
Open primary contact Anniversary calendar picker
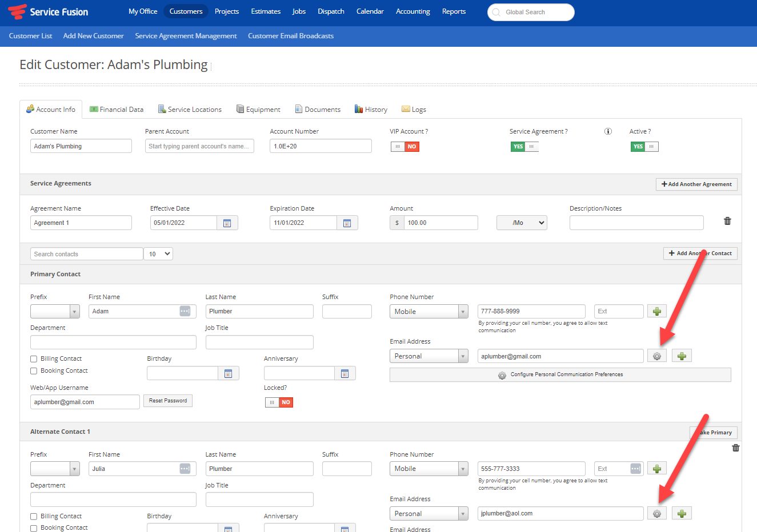[345, 373]
